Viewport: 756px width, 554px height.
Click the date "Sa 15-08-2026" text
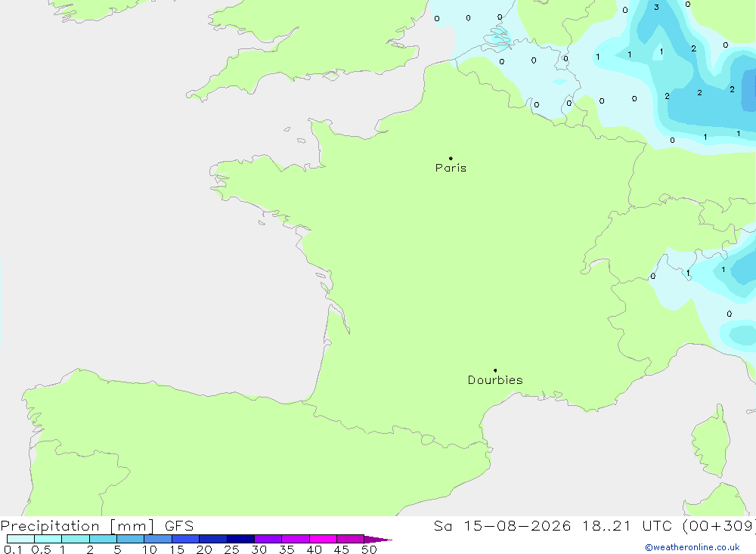tap(502, 525)
